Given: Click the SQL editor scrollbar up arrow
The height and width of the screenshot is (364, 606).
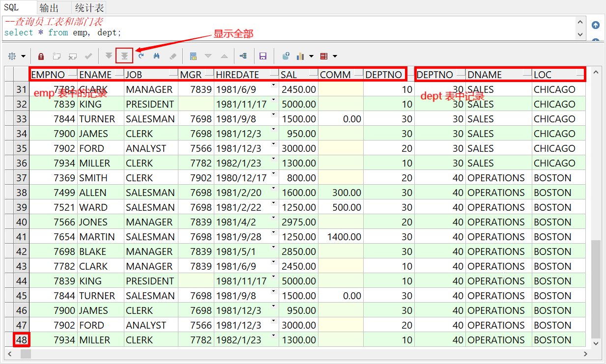Looking at the screenshot, I should point(580,23).
